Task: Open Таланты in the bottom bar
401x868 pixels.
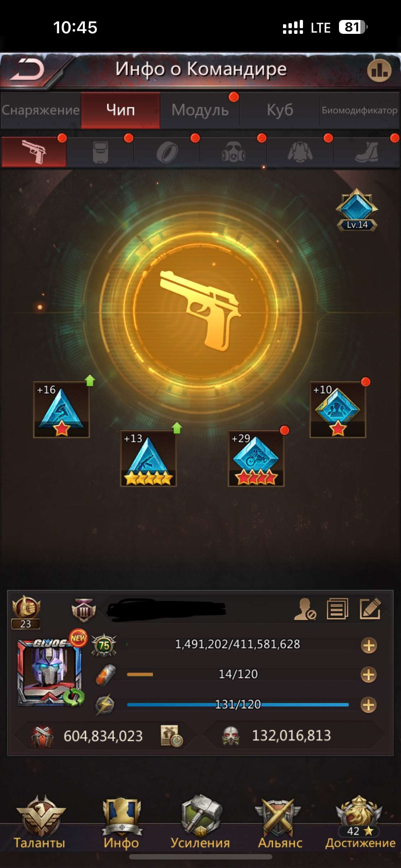Action: (x=40, y=822)
